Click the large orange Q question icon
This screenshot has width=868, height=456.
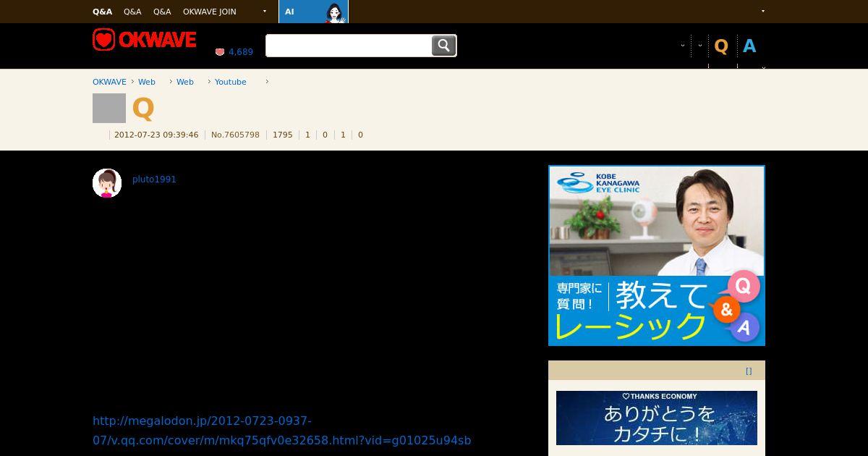pos(143,109)
